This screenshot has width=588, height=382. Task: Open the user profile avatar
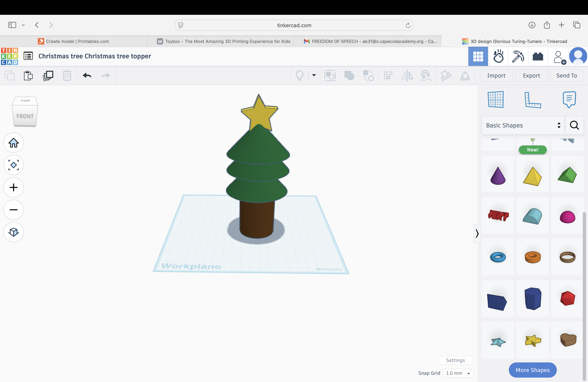tap(578, 57)
